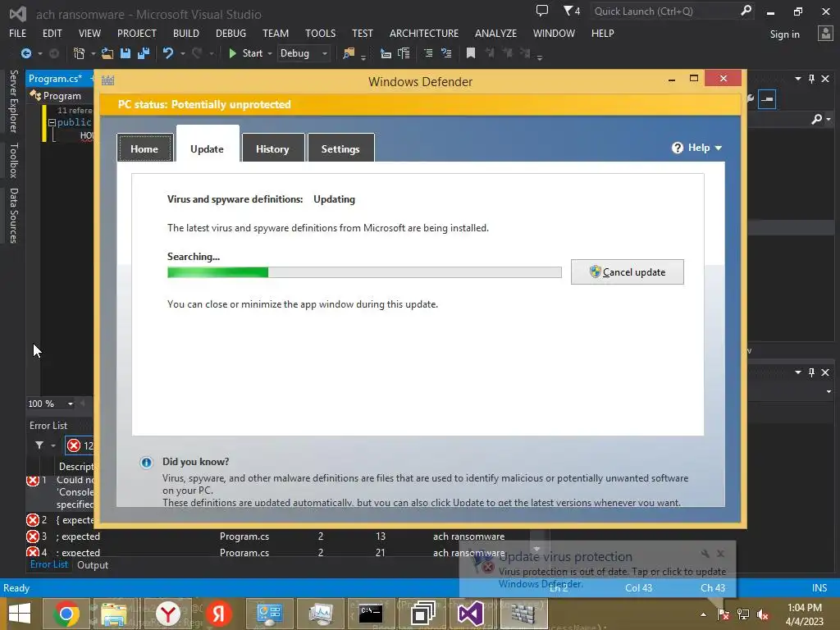Open the DEBUG menu
Viewport: 840px width, 630px height.
231,33
